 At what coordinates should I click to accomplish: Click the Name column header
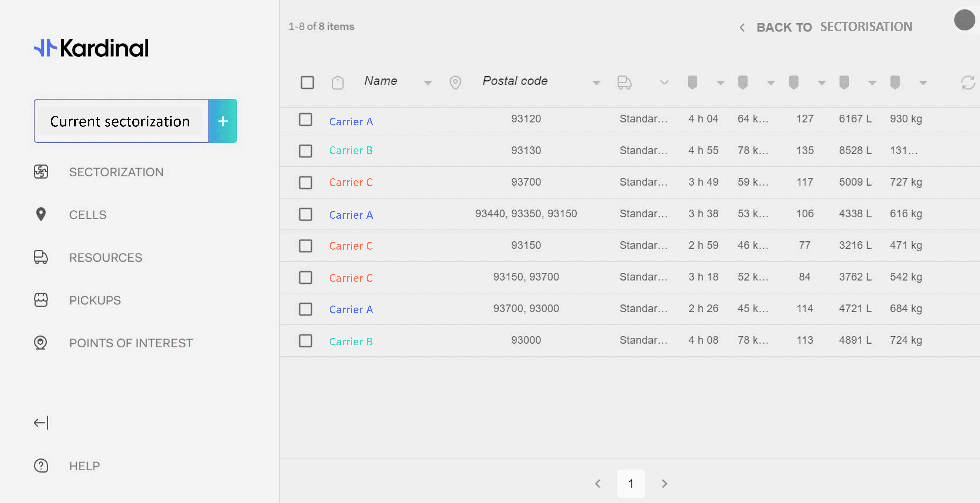pos(380,81)
